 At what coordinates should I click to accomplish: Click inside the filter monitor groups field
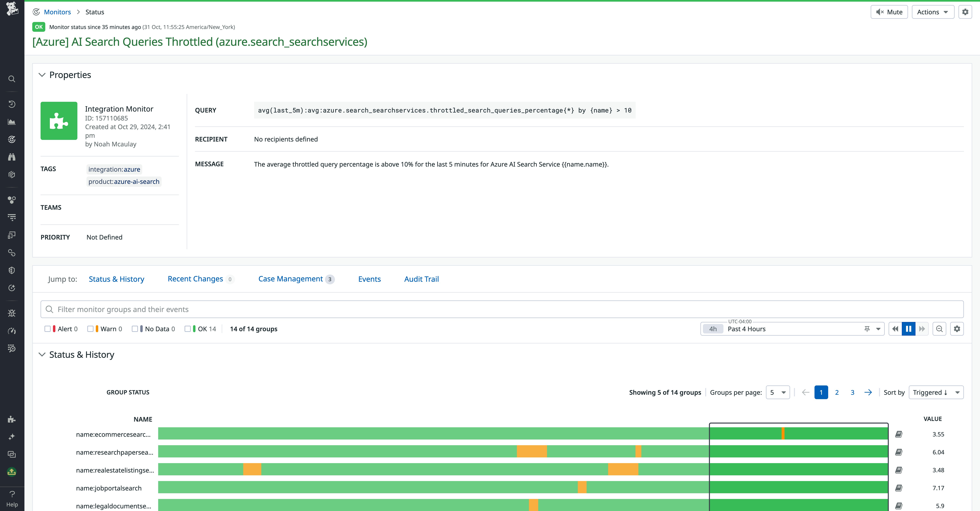[x=266, y=309]
